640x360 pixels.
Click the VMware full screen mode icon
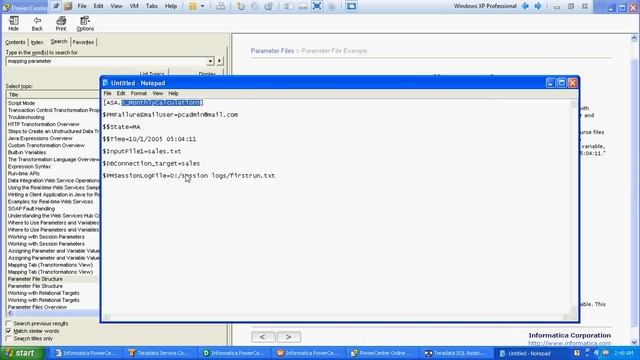pyautogui.click(x=317, y=6)
